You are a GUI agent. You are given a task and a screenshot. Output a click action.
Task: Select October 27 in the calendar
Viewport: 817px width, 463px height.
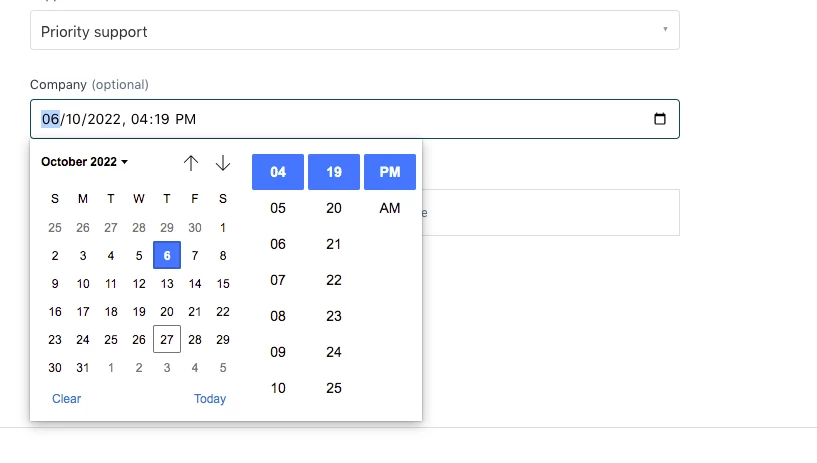coord(167,339)
